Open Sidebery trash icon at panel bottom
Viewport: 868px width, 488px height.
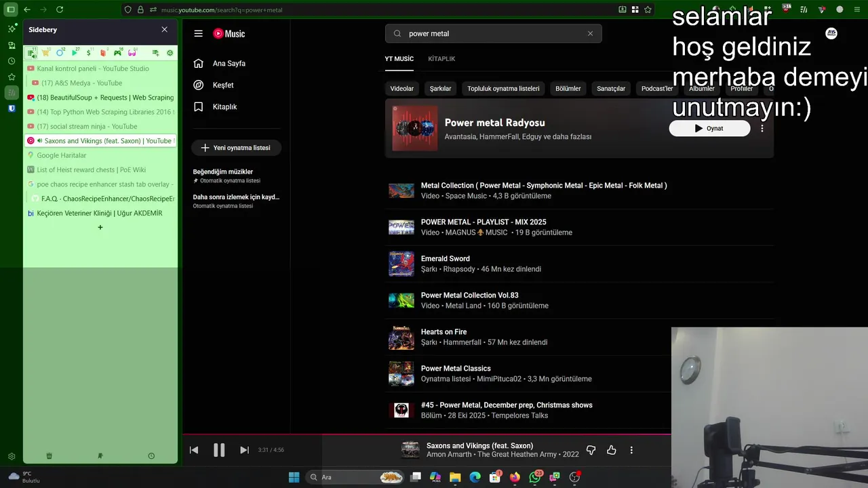(49, 456)
